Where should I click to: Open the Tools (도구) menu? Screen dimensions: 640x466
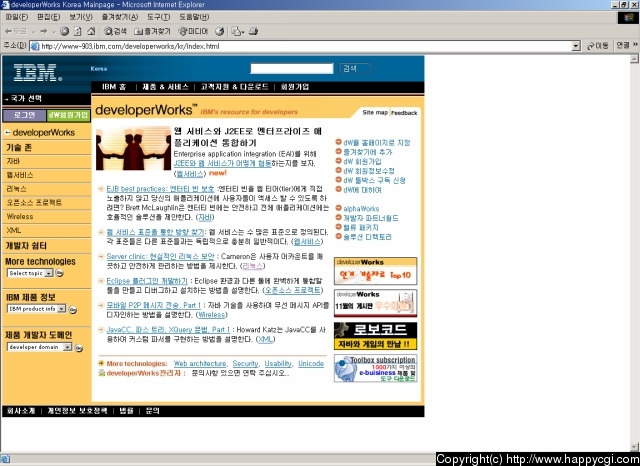point(158,17)
